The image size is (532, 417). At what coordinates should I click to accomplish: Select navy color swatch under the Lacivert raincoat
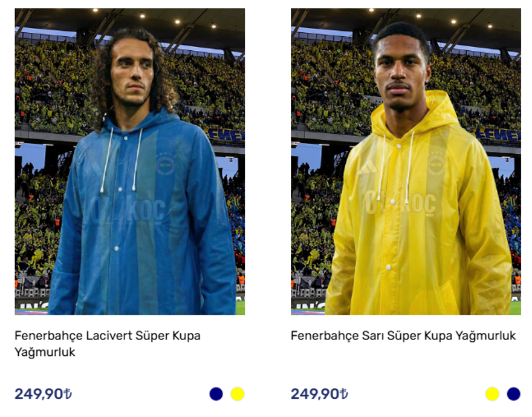point(216,394)
